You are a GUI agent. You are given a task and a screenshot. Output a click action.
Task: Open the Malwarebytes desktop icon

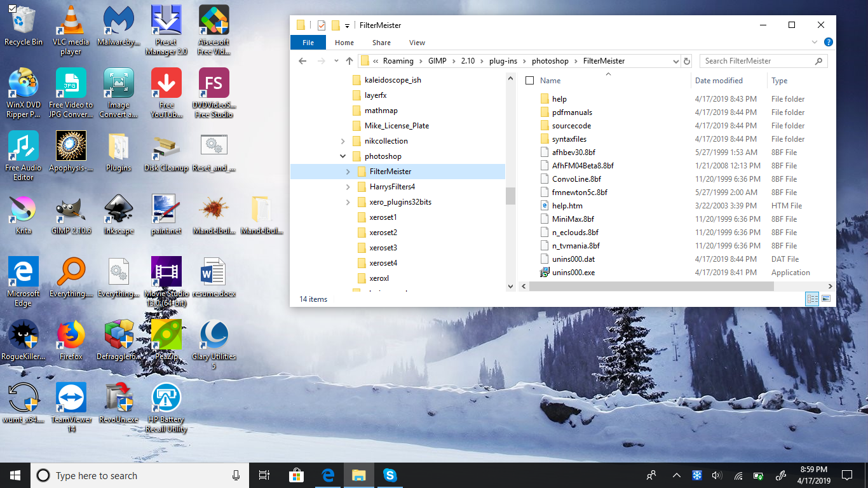(119, 26)
